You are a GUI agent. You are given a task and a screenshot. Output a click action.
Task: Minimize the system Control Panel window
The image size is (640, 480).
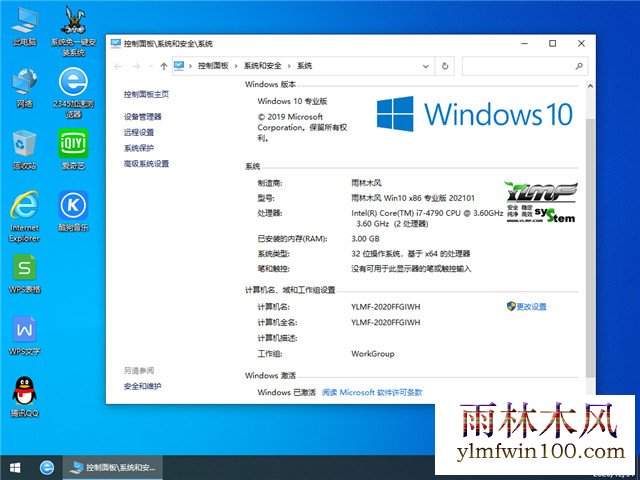click(x=525, y=43)
